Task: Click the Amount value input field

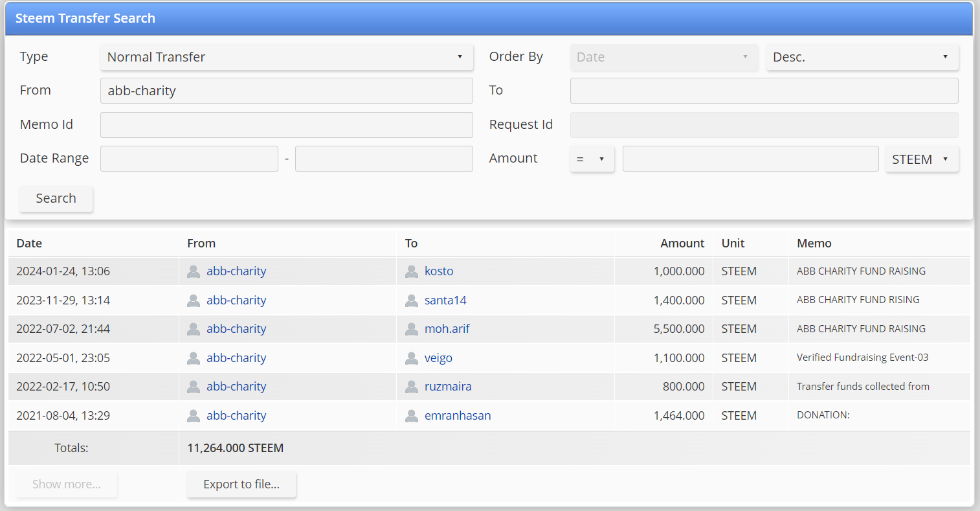Action: pos(750,159)
